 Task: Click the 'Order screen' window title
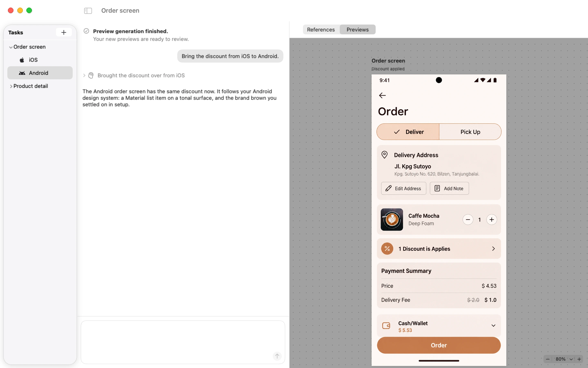pos(120,10)
